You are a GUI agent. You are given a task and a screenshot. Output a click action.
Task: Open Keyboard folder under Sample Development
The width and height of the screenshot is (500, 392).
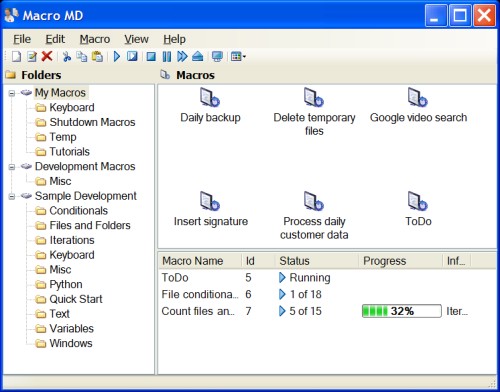(x=72, y=255)
